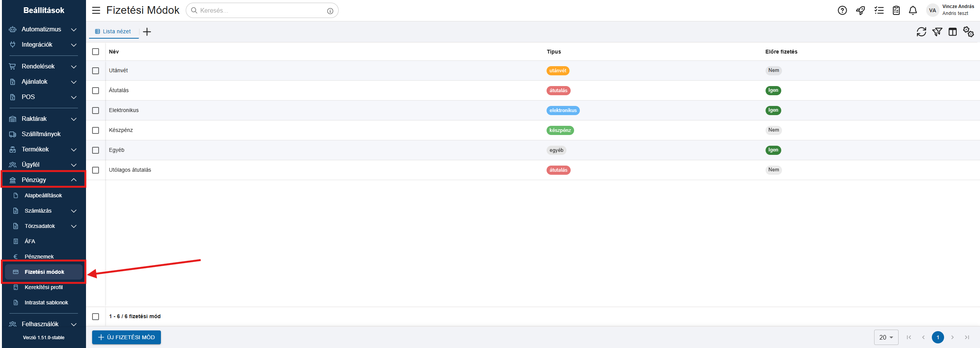Switch to the Lista nézet tab
The height and width of the screenshot is (348, 980).
113,31
